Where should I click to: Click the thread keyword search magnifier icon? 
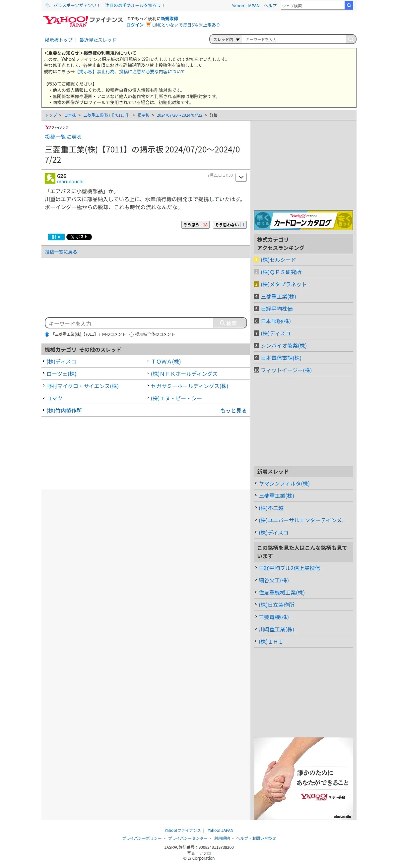[x=351, y=39]
